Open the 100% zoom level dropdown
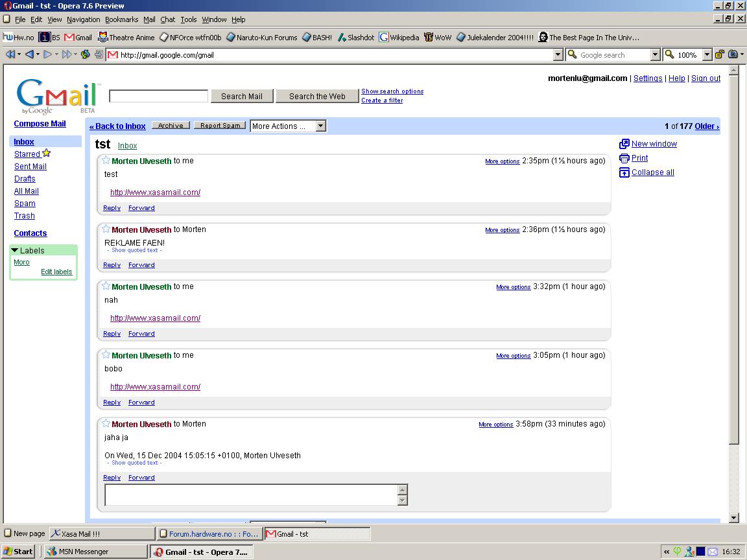The width and height of the screenshot is (747, 560). [707, 54]
